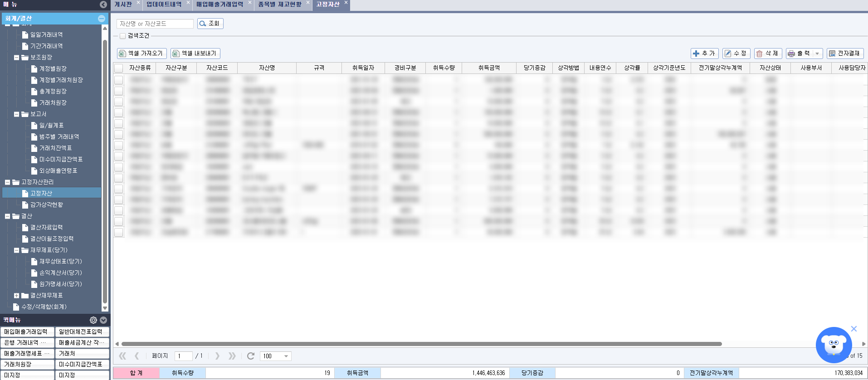Close the 게시판 tab
868x380 pixels.
[138, 3]
